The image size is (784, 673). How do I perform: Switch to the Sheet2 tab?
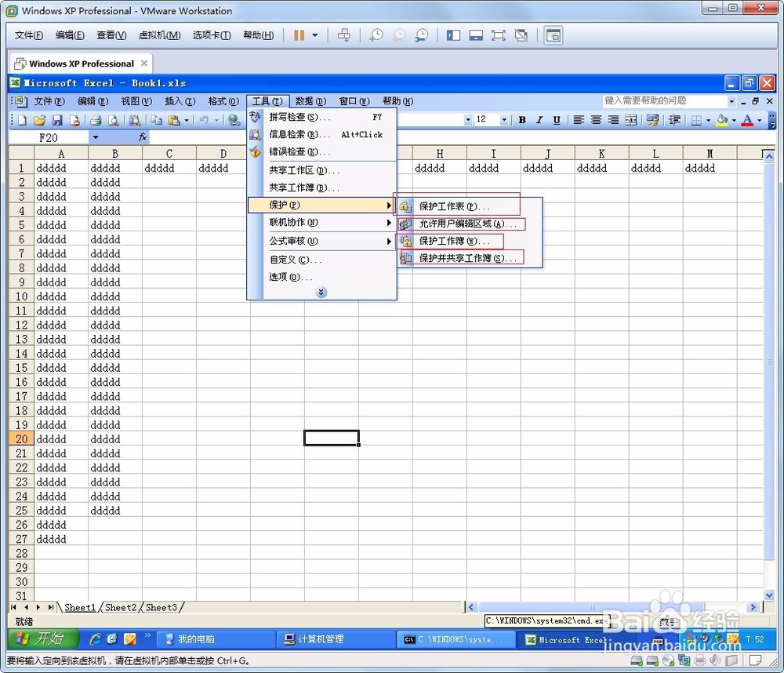[x=121, y=607]
